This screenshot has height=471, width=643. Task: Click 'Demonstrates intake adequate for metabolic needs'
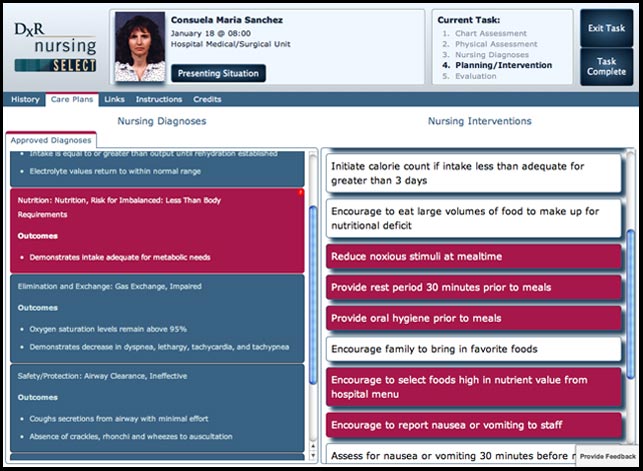pos(120,257)
